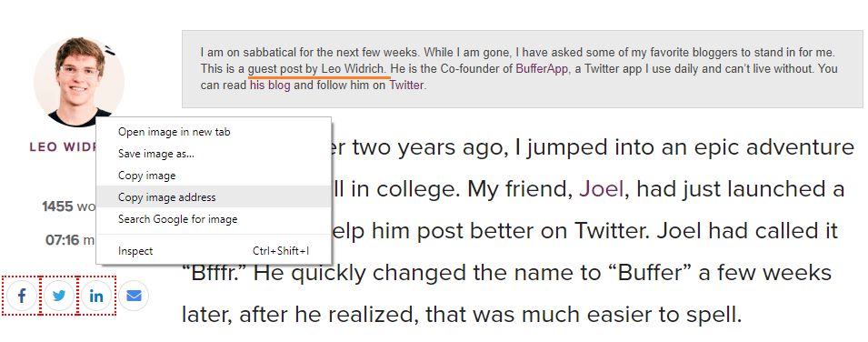Share the post via Twitter icon
The height and width of the screenshot is (342, 868).
click(59, 296)
